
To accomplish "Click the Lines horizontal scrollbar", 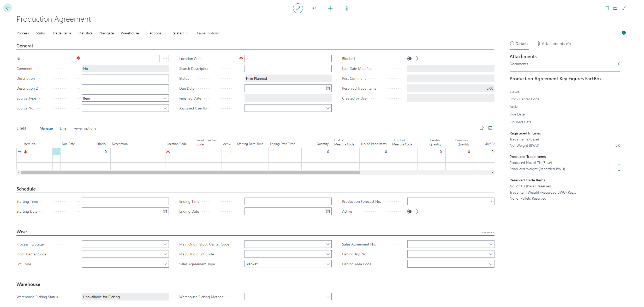I will coord(190,173).
